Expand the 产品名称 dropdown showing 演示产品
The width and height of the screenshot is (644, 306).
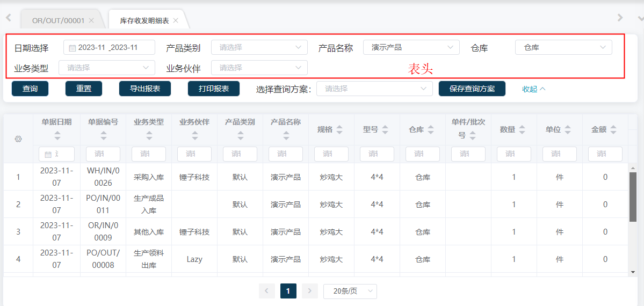[411, 47]
